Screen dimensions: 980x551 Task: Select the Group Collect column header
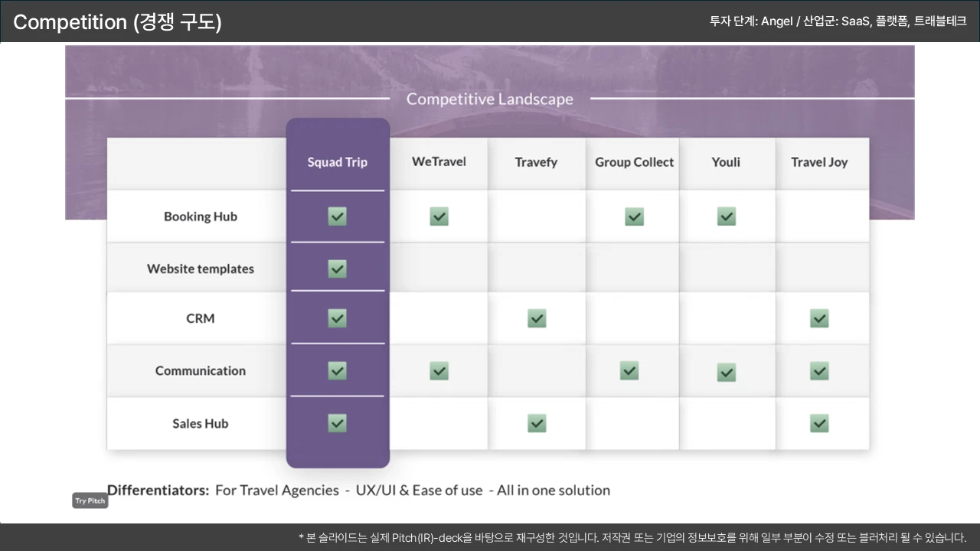tap(634, 162)
